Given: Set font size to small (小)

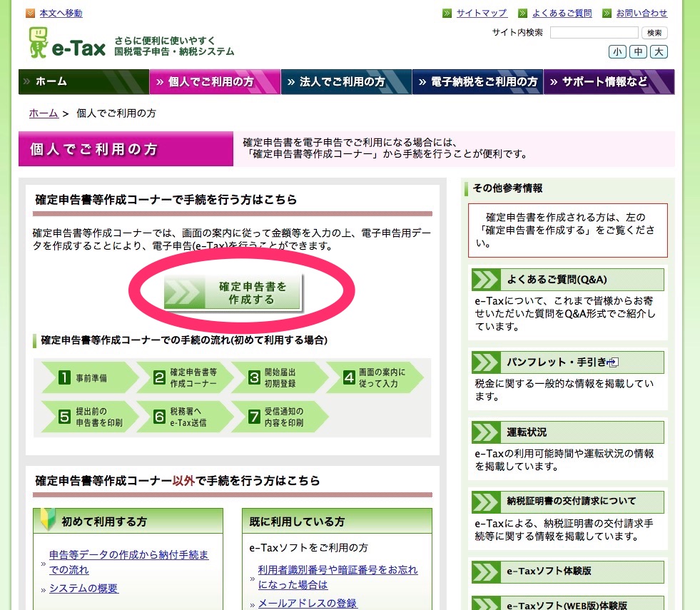Looking at the screenshot, I should 617,52.
